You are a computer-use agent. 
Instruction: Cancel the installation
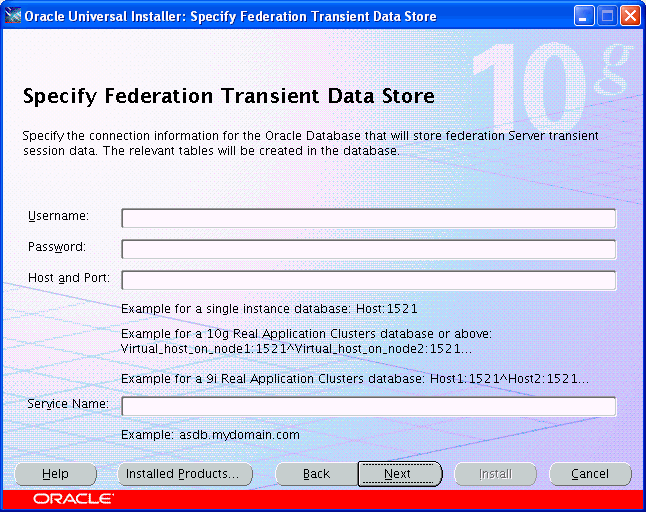pos(590,474)
